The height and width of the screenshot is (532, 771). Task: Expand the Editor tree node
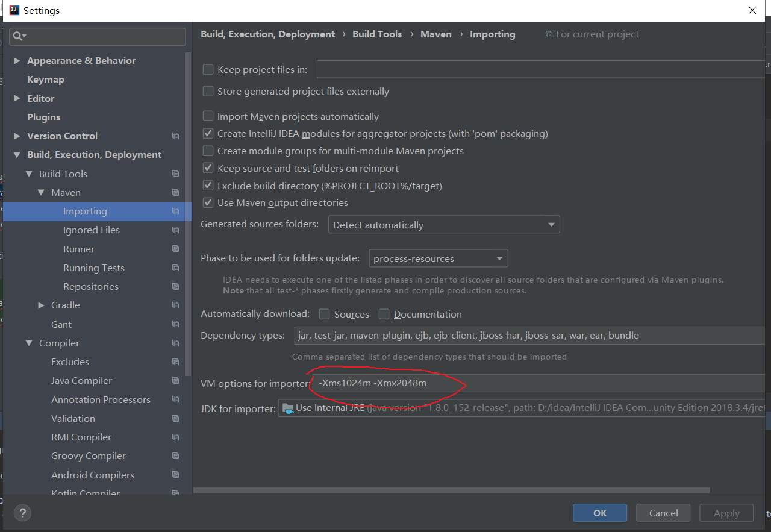tap(17, 98)
